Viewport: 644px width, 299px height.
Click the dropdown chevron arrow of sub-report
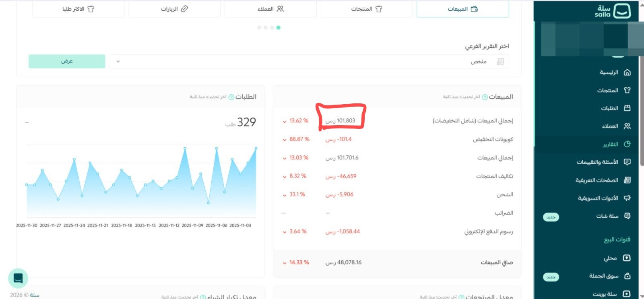pos(118,62)
